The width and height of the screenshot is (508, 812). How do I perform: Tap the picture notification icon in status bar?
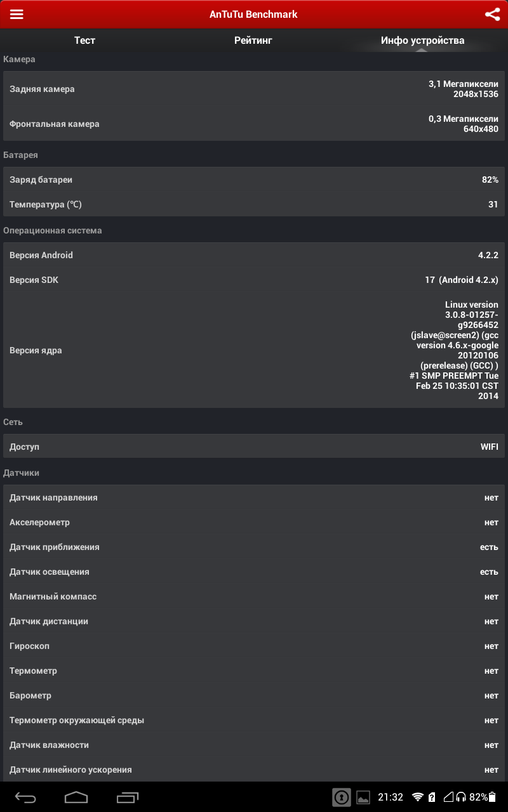363,797
